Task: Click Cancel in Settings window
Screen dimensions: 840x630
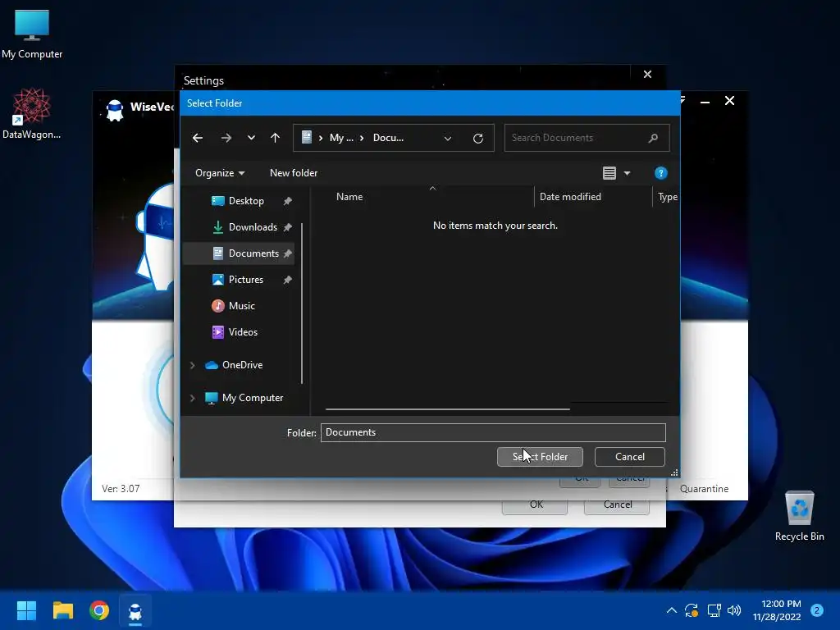Action: (x=617, y=504)
